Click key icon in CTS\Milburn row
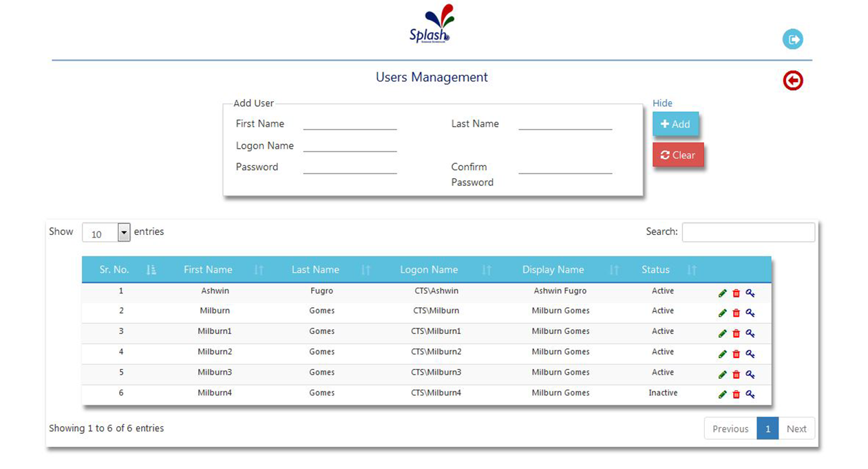868x469 pixels. pos(750,313)
